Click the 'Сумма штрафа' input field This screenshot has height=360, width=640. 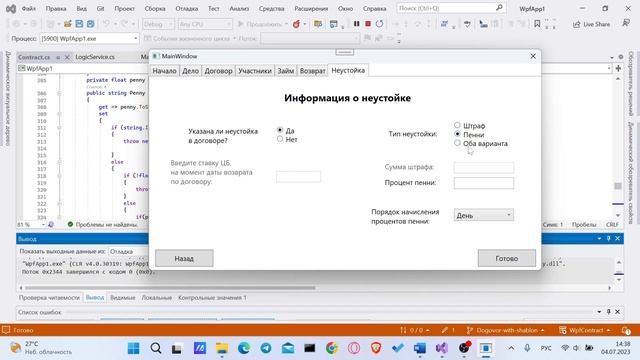tap(484, 167)
